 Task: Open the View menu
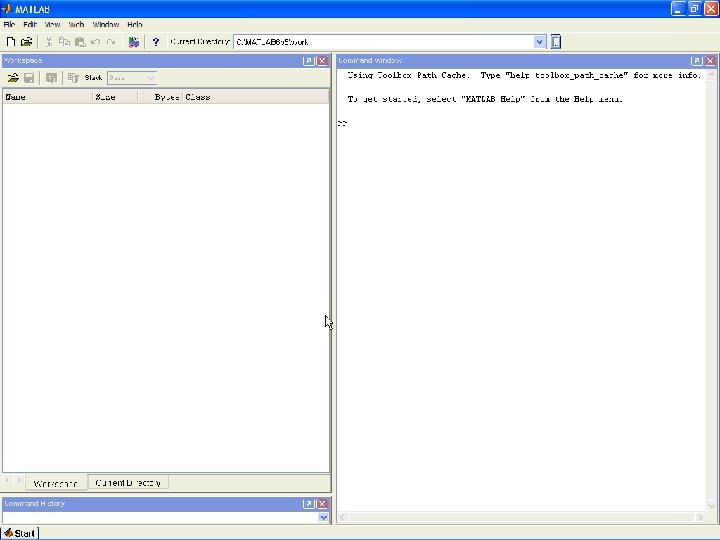(52, 24)
